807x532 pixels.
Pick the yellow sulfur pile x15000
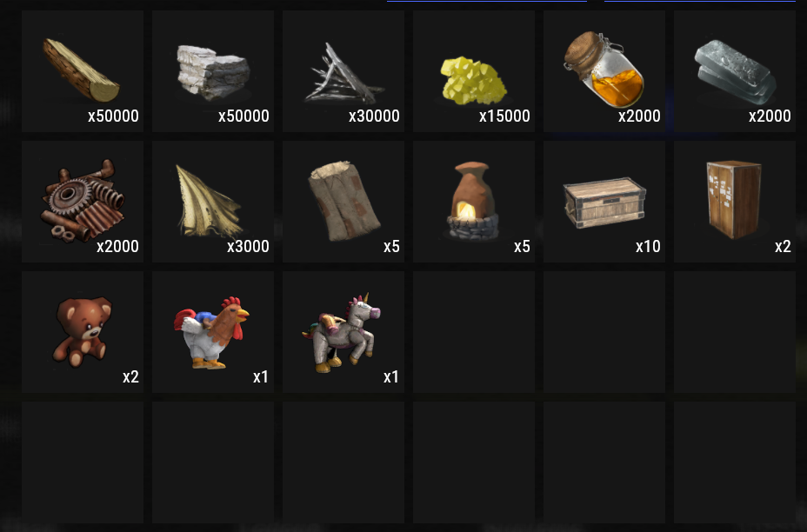coord(473,71)
